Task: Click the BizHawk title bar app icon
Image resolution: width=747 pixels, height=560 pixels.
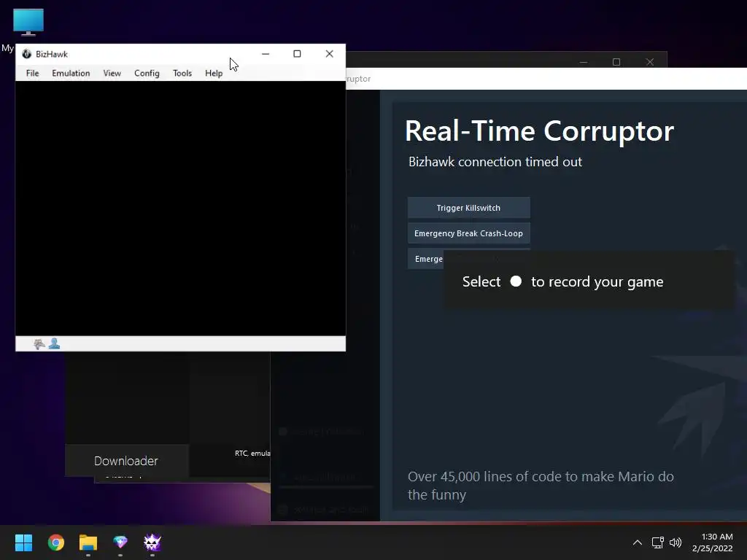Action: click(27, 54)
